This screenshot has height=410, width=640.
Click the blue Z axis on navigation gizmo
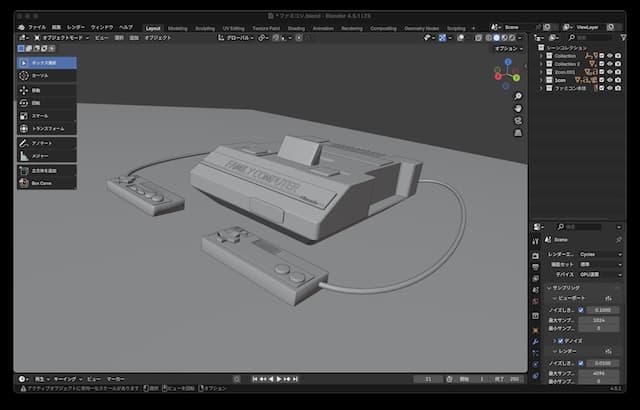click(x=508, y=62)
